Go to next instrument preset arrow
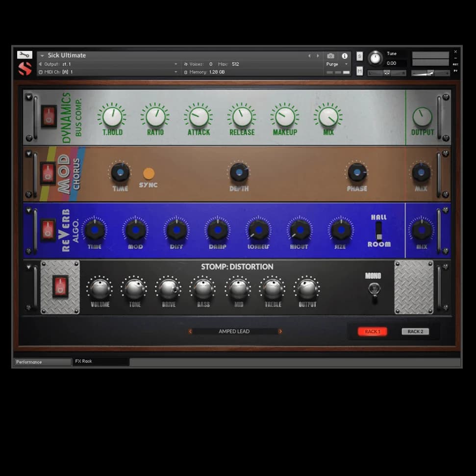Image resolution: width=476 pixels, height=476 pixels. click(318, 56)
